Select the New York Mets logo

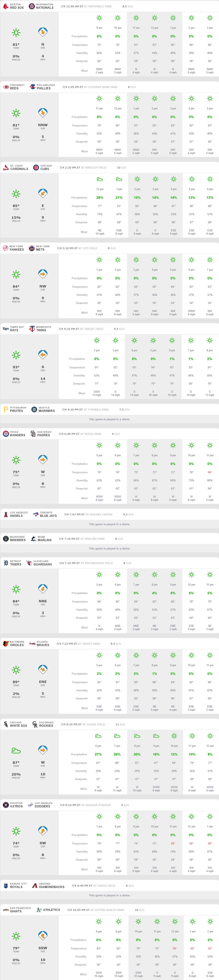pos(32,248)
